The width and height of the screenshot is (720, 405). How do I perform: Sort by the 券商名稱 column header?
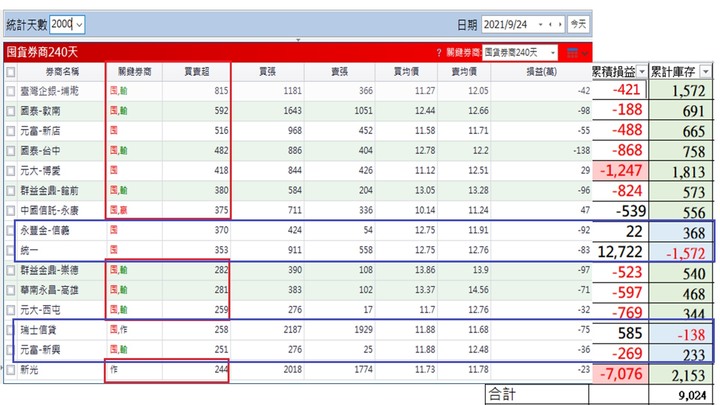tap(62, 72)
